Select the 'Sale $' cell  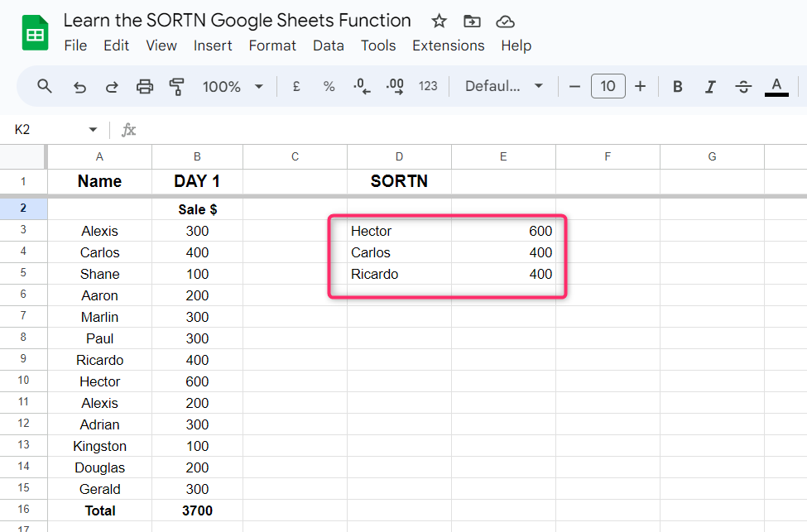tap(197, 209)
